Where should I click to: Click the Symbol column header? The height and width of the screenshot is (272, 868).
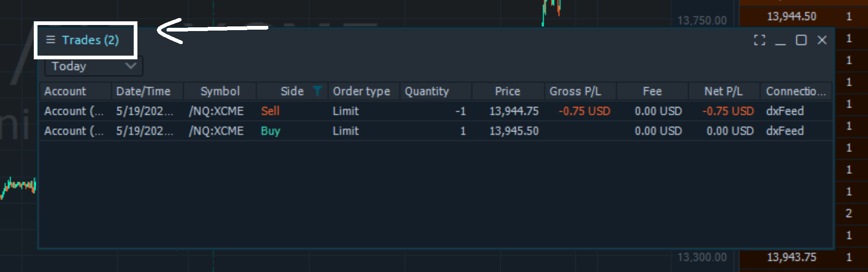coord(220,91)
